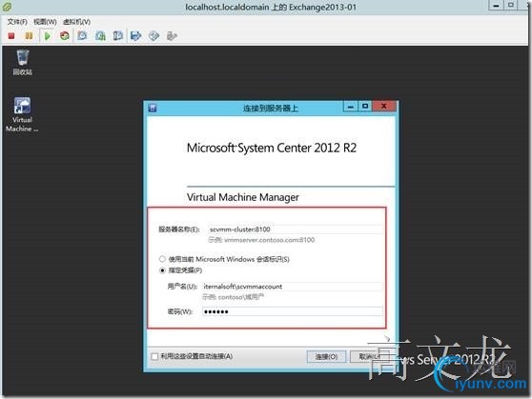The height and width of the screenshot is (399, 532).
Task: Click the password input field
Action: tap(292, 311)
